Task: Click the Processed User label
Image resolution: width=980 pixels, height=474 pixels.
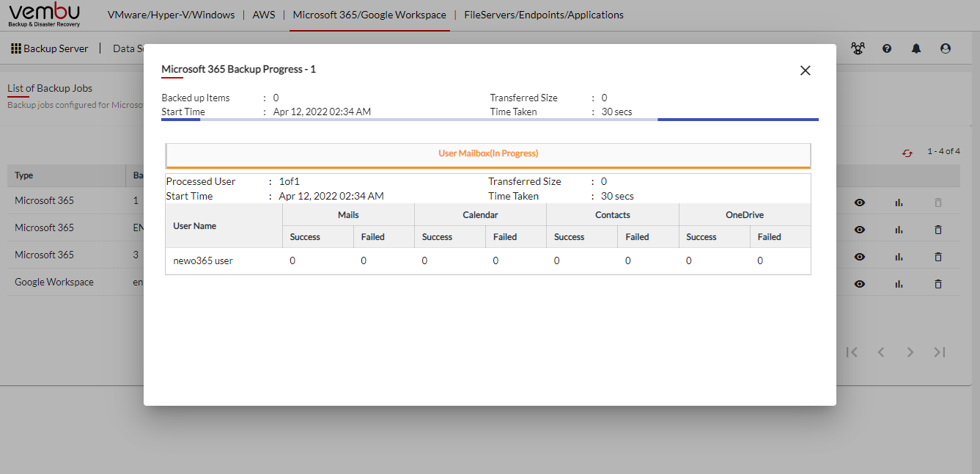Action: point(201,181)
